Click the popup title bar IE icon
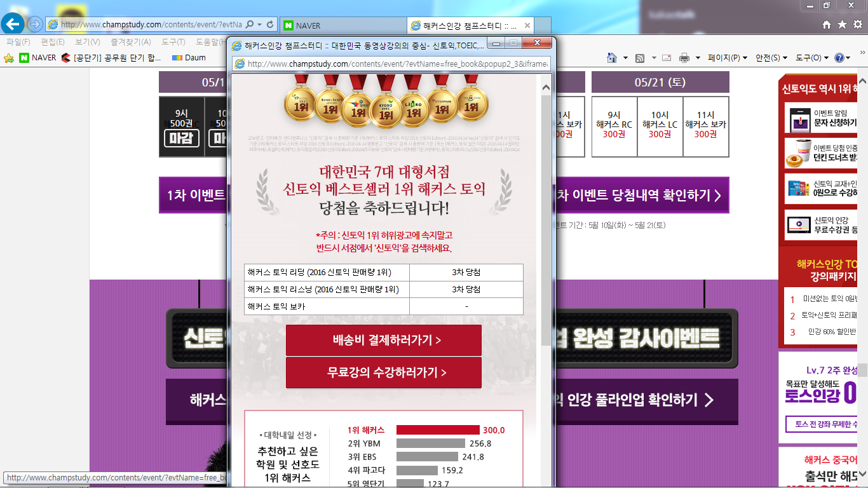Image resolution: width=868 pixels, height=488 pixels. point(237,45)
